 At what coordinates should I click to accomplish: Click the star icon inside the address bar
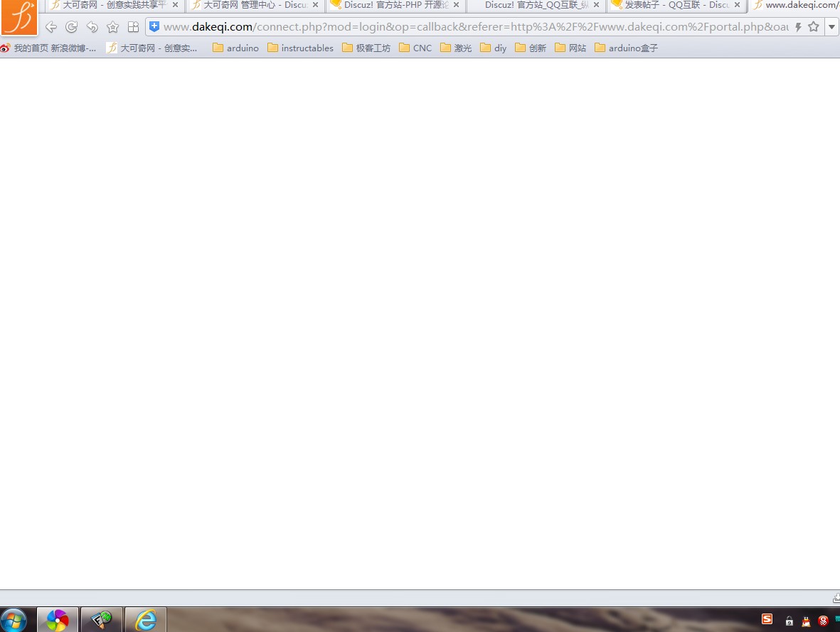(814, 27)
